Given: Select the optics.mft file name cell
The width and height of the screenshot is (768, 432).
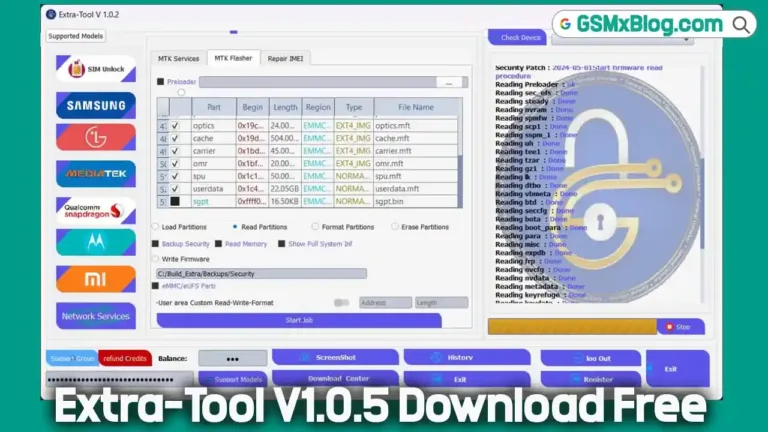Looking at the screenshot, I should click(x=416, y=126).
